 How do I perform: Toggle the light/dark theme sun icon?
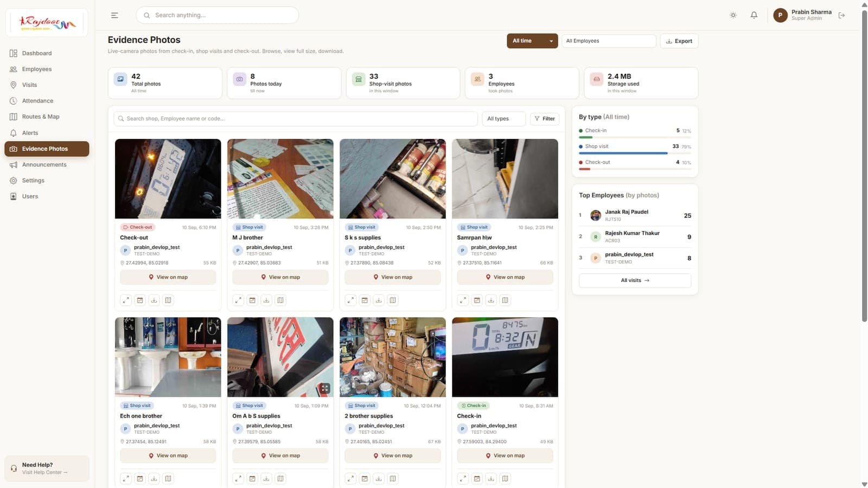pyautogui.click(x=733, y=15)
